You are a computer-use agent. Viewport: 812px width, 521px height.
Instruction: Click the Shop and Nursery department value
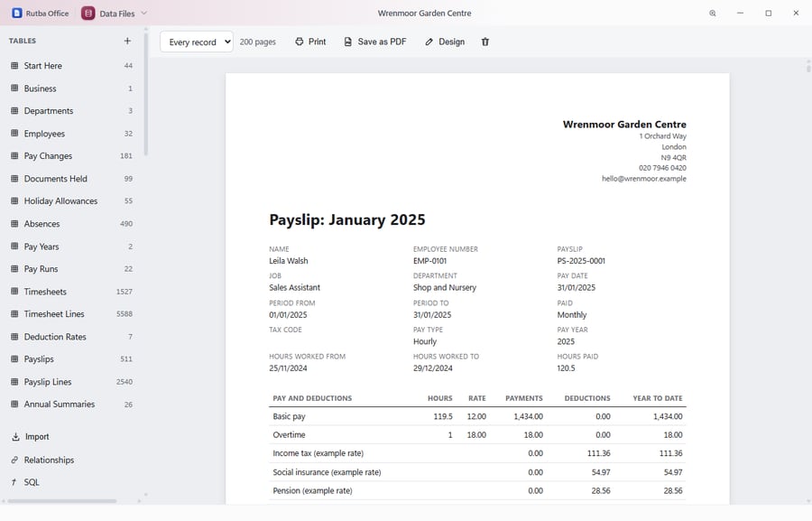coord(444,288)
